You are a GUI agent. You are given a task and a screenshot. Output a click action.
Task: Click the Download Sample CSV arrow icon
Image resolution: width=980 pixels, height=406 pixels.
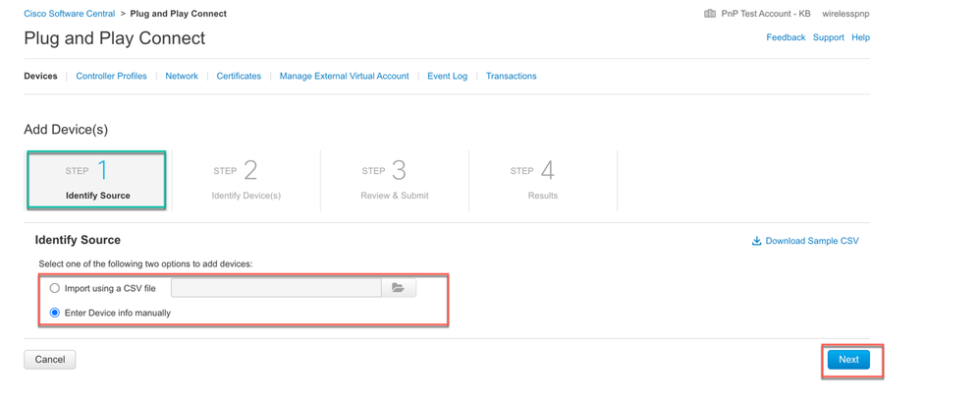tap(756, 241)
